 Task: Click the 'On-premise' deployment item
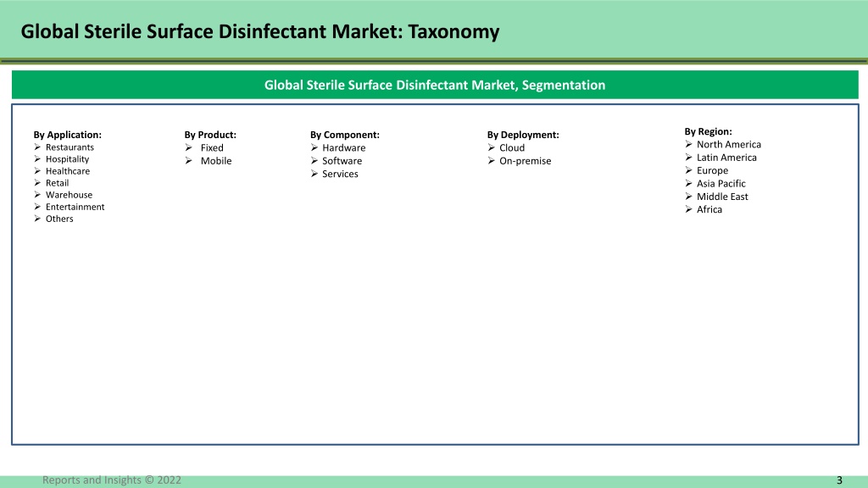526,161
